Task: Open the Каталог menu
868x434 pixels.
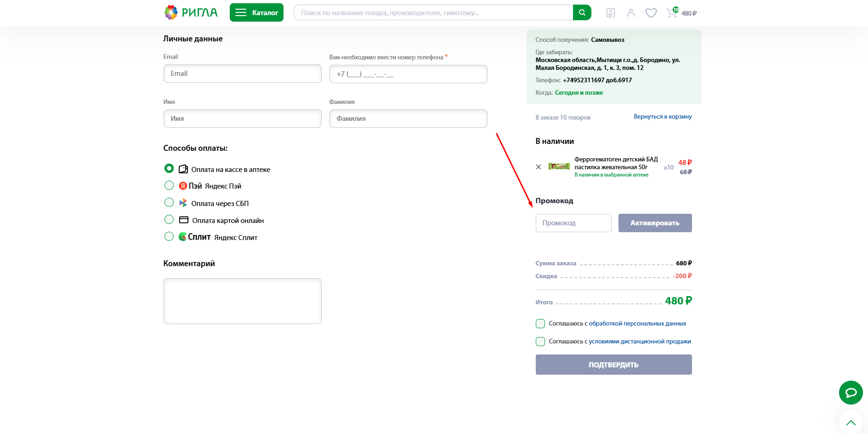Action: click(x=256, y=12)
